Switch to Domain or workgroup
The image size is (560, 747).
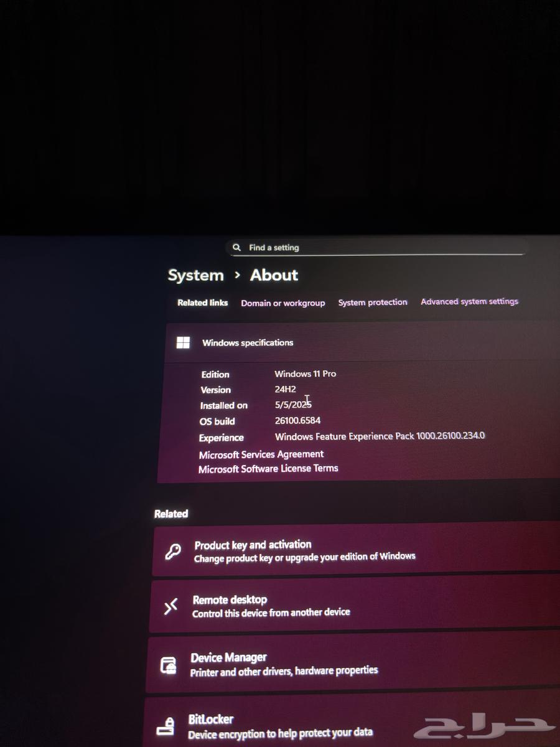pos(283,303)
